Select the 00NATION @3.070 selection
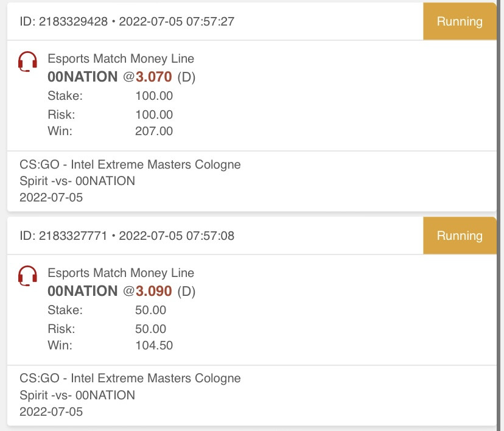Viewport: 504px width, 431px height. pyautogui.click(x=122, y=77)
